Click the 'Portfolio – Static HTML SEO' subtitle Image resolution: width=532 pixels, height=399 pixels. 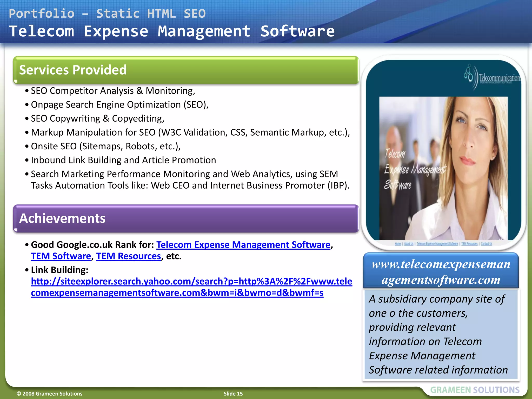pyautogui.click(x=107, y=14)
